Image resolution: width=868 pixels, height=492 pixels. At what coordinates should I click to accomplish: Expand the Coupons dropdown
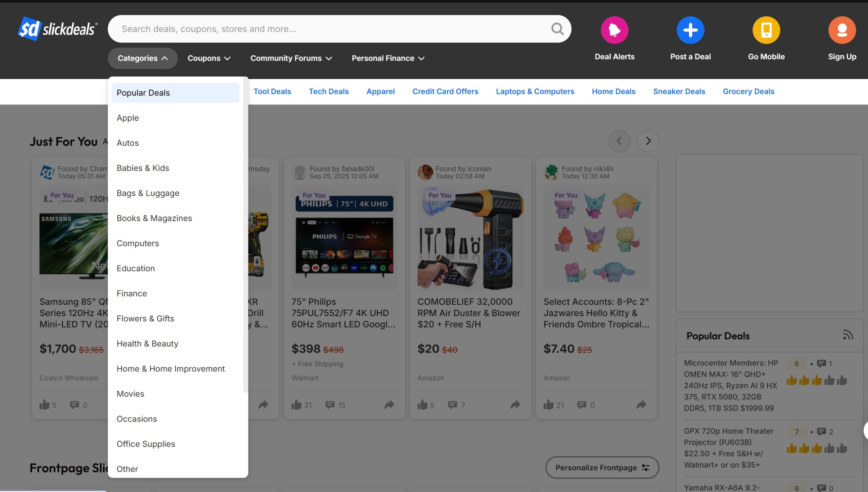point(209,58)
